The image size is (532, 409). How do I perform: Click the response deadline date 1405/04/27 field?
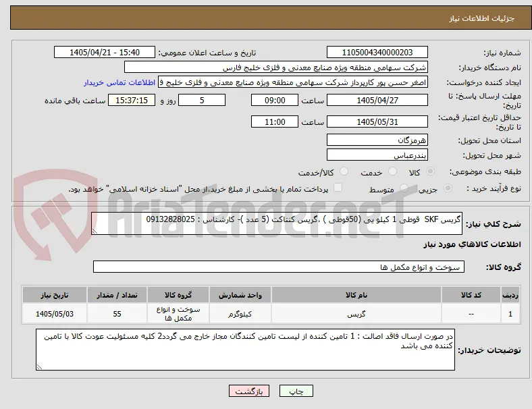coord(377,101)
